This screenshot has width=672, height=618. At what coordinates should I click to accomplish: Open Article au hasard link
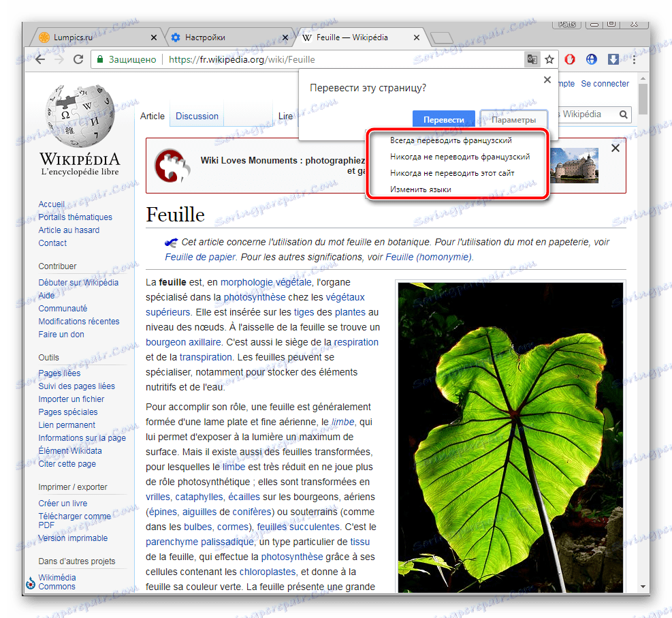pyautogui.click(x=69, y=230)
